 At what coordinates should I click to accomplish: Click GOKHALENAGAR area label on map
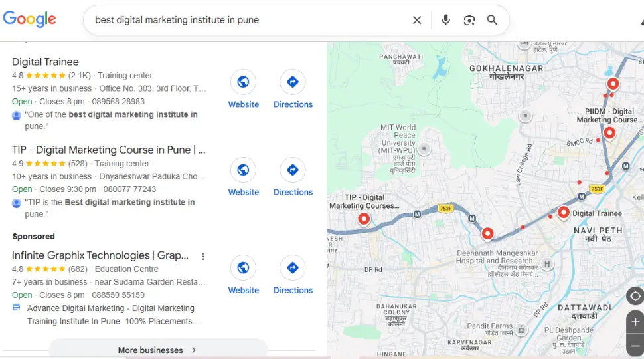tap(507, 72)
